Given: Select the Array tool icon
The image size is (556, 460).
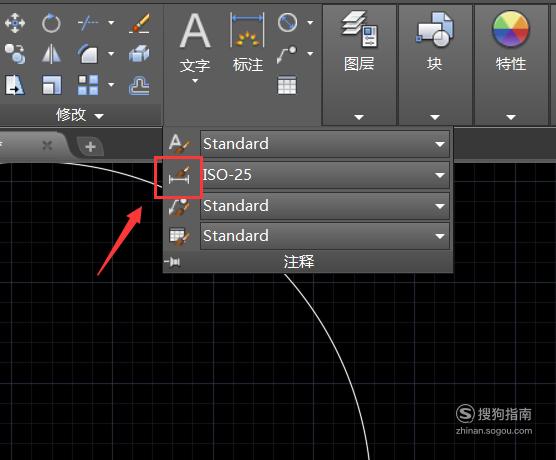Looking at the screenshot, I should (88, 85).
